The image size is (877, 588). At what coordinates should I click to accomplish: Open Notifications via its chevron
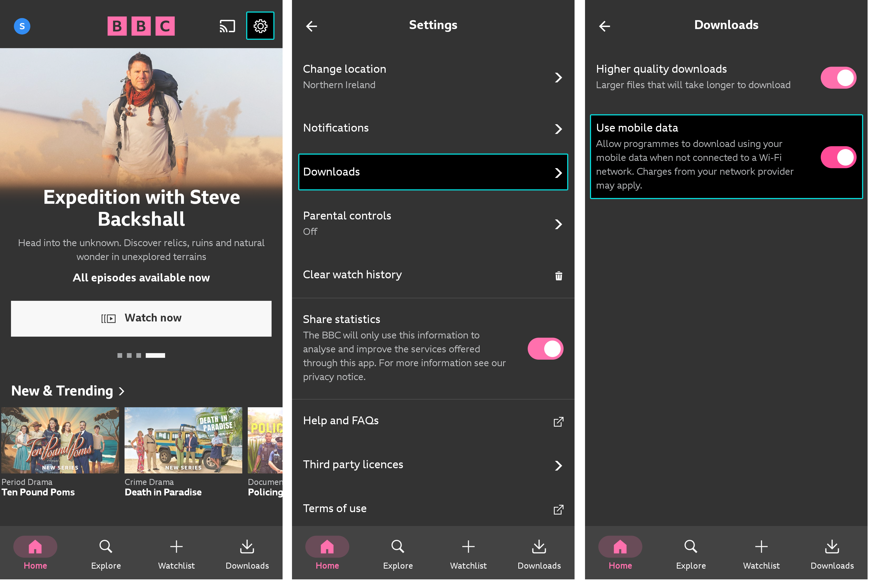coord(559,129)
